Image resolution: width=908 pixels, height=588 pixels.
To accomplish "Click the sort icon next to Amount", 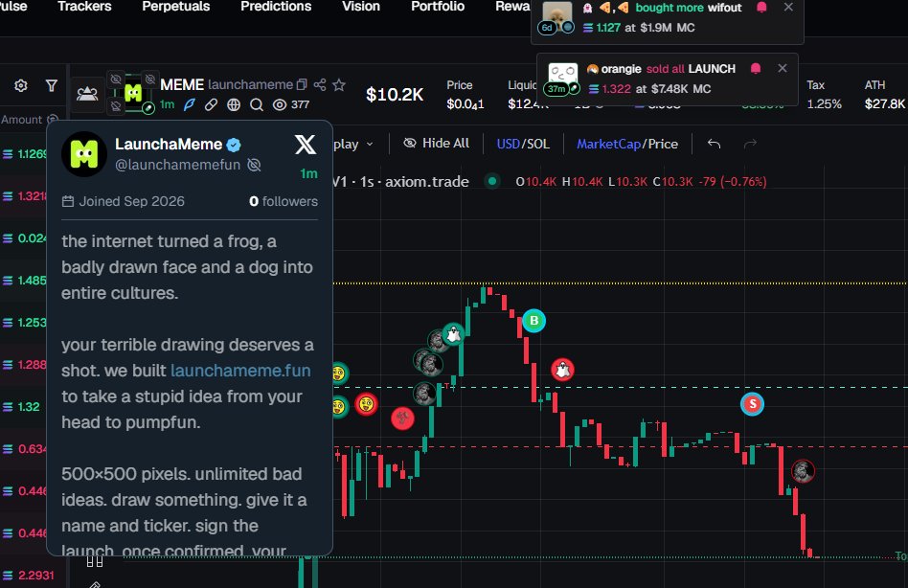I will 52,119.
